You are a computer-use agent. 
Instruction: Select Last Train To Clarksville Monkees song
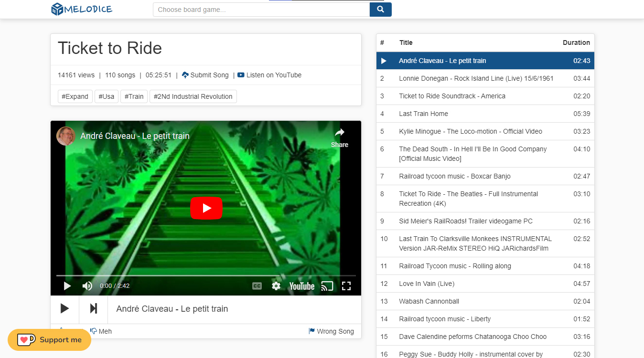[x=485, y=243]
